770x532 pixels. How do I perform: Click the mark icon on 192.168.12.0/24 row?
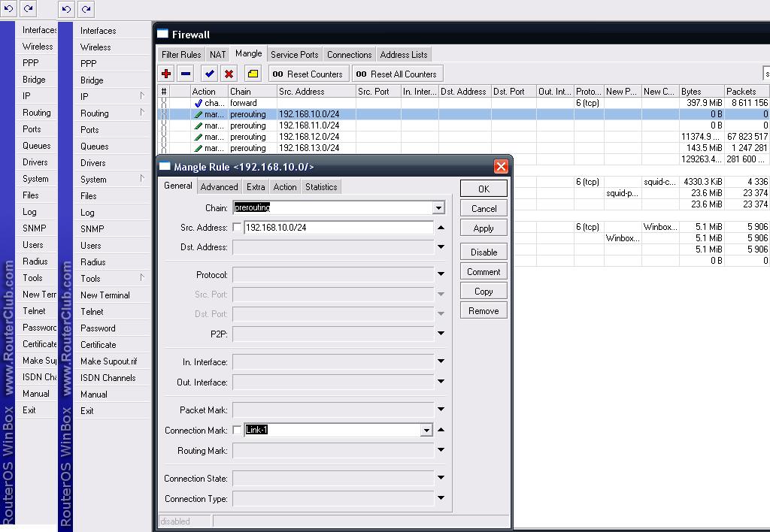(x=199, y=137)
